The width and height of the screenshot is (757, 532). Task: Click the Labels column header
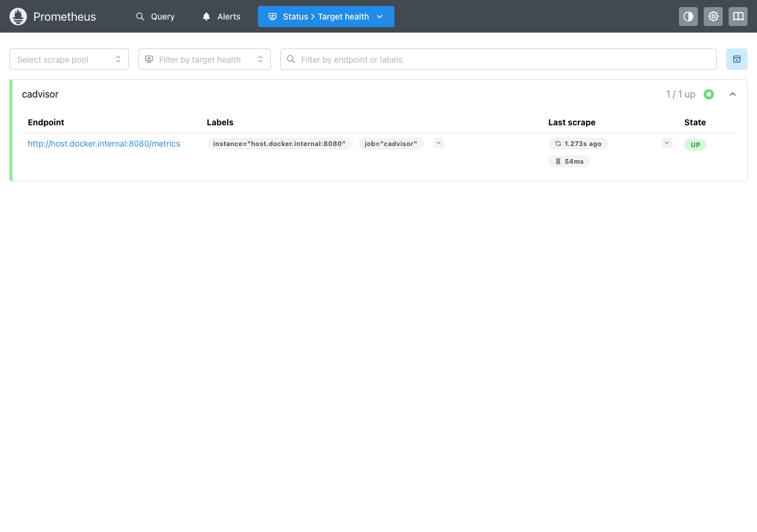(x=220, y=122)
